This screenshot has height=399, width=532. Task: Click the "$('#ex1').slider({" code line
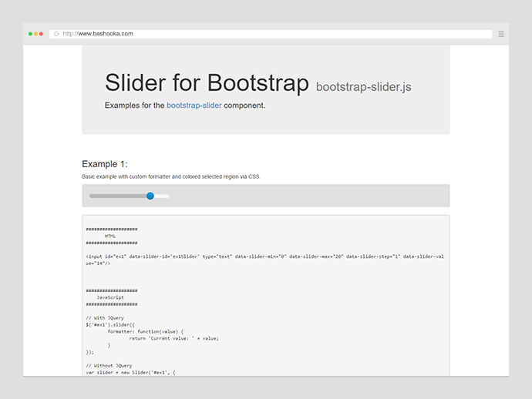pos(110,325)
